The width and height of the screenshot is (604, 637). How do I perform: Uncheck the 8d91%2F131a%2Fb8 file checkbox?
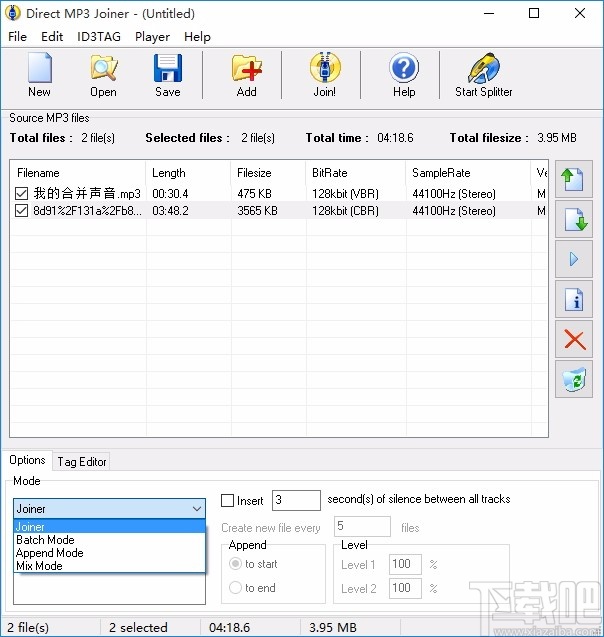point(21,210)
